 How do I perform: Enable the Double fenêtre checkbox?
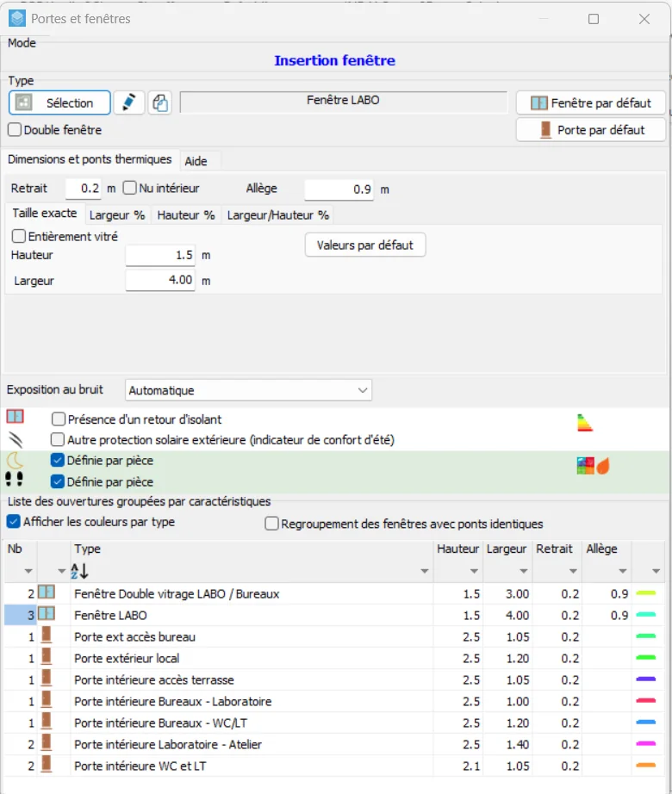click(x=15, y=130)
